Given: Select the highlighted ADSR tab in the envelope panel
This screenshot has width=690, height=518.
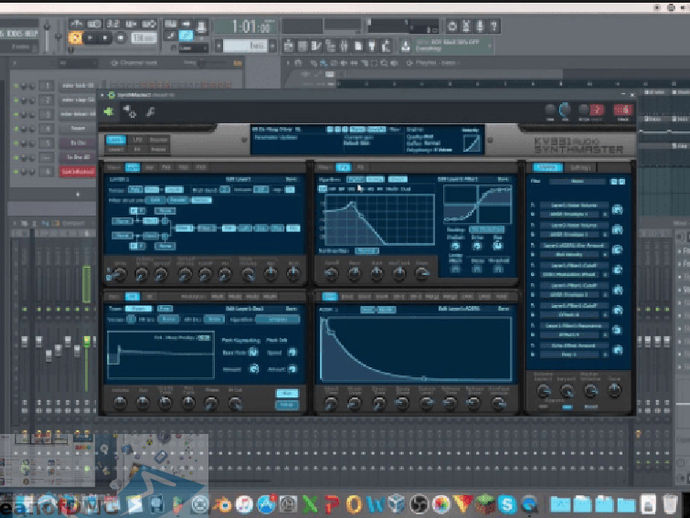Looking at the screenshot, I should pos(330,297).
